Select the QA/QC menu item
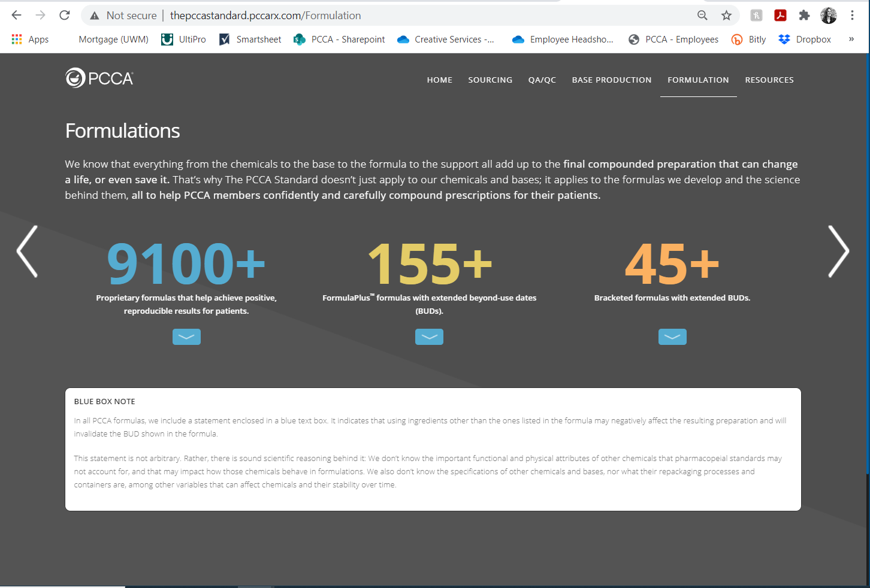 [x=542, y=80]
